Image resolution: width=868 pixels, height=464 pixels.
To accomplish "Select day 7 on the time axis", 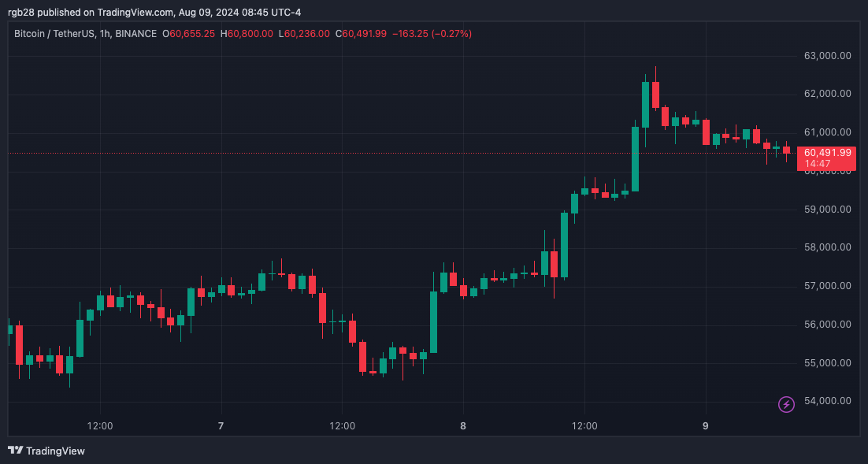I will point(221,426).
